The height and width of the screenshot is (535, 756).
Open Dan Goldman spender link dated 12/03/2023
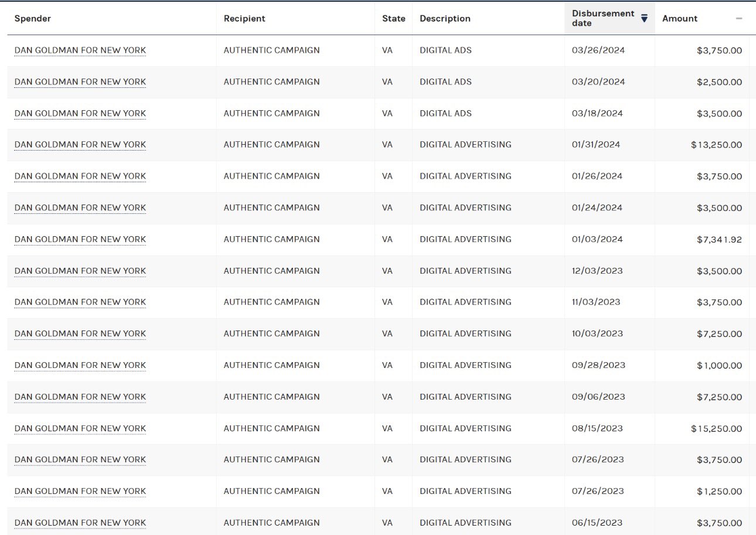point(80,271)
